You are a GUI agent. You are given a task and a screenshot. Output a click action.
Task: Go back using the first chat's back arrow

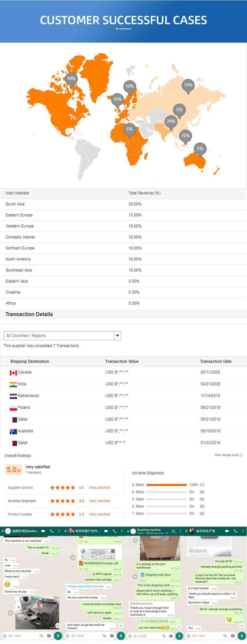pyautogui.click(x=3, y=531)
